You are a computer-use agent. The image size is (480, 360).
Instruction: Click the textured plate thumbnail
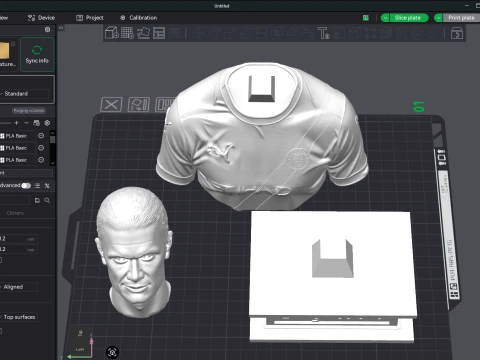[x=5, y=51]
